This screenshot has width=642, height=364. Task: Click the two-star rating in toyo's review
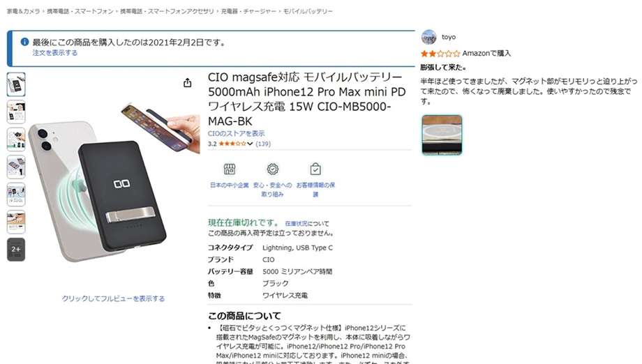click(440, 53)
